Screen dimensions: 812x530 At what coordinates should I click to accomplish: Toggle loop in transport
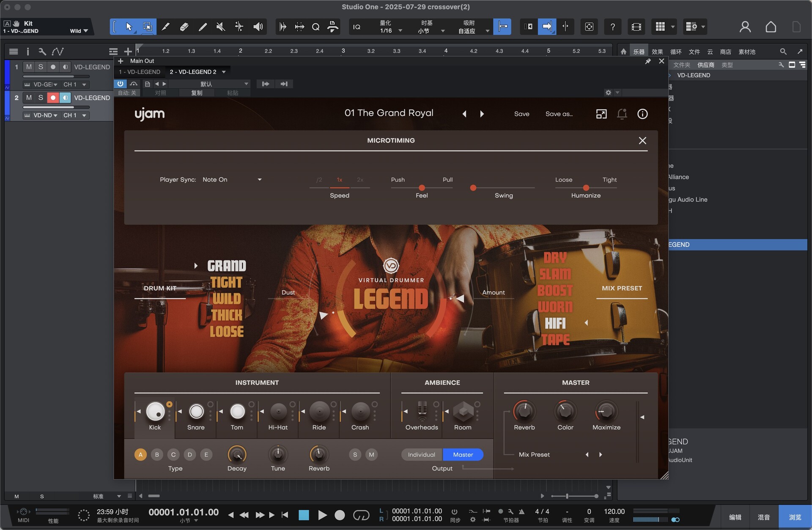click(361, 515)
